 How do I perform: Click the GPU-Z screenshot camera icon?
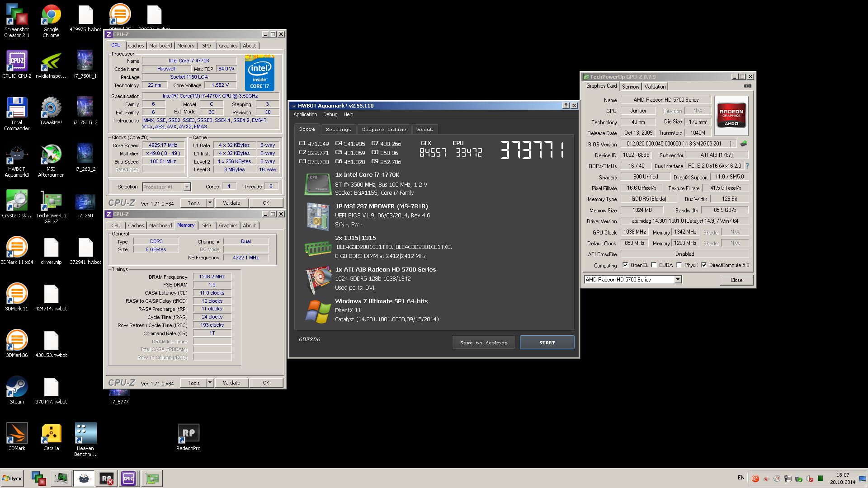click(748, 86)
